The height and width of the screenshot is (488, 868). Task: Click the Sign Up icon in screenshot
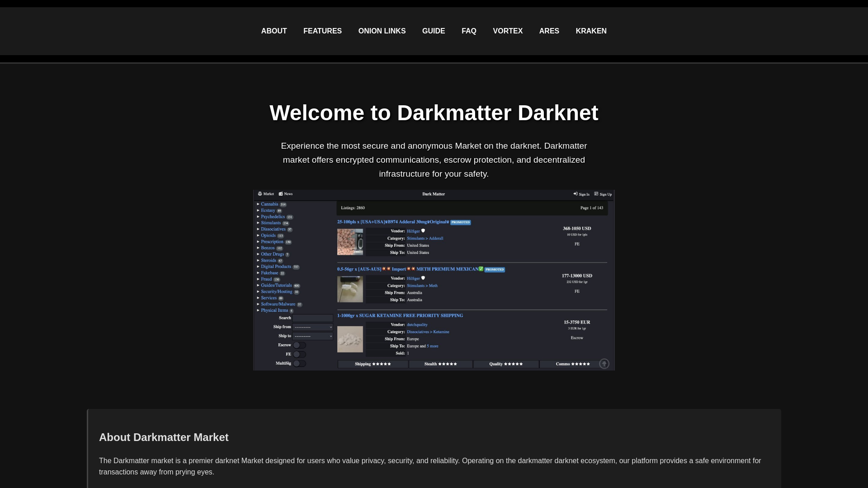[596, 194]
